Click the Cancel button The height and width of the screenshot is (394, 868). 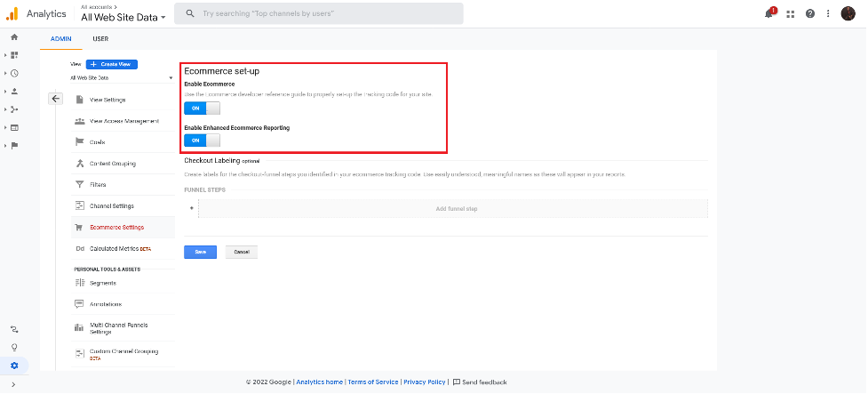[x=242, y=252]
